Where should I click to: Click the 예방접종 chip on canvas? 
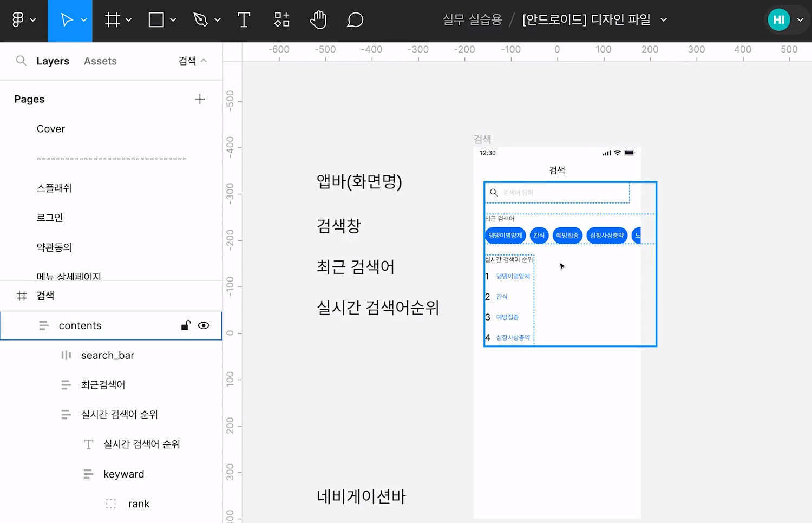point(567,236)
